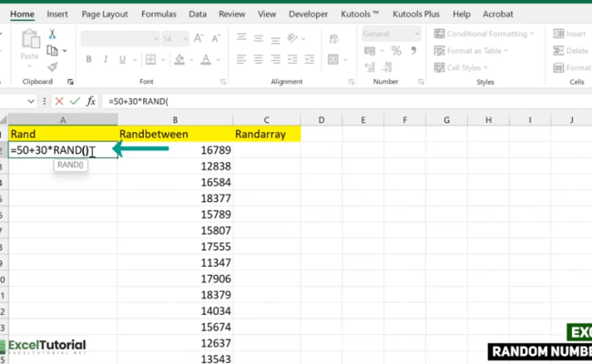This screenshot has width=592, height=364.
Task: Click Middle Align icon
Action: coord(259,38)
